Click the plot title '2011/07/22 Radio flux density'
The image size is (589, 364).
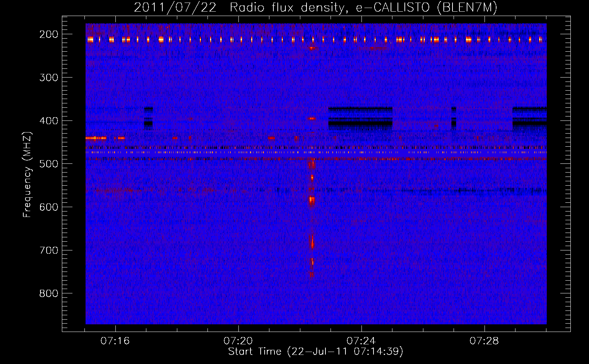[239, 8]
